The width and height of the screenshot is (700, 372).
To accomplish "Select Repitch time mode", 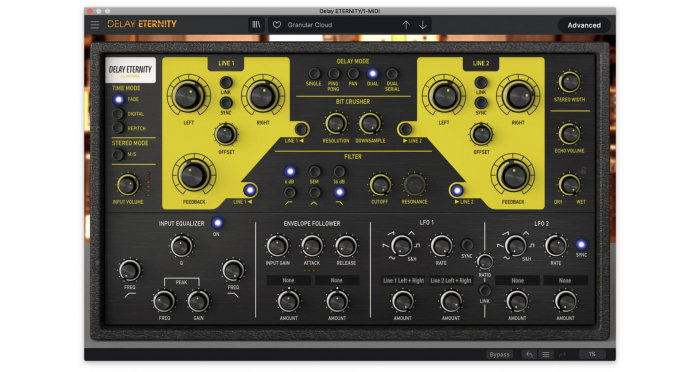I will click(118, 128).
